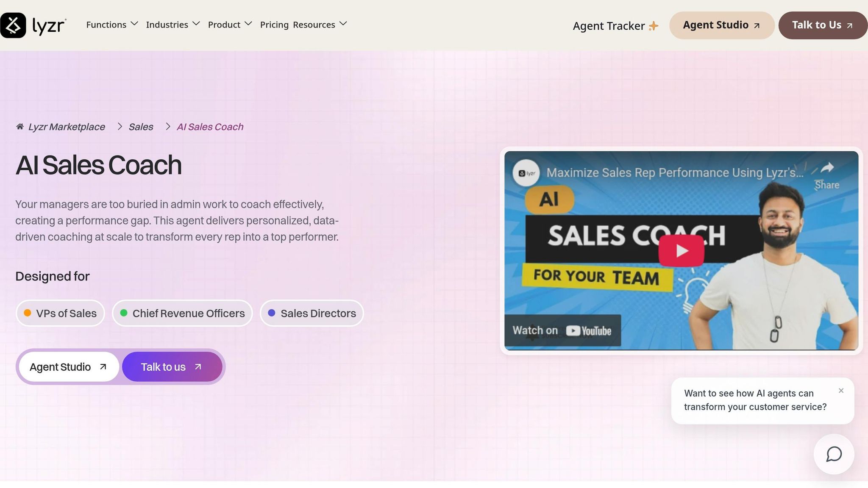This screenshot has width=868, height=488.
Task: Close the AI agents chat popup
Action: 841,391
